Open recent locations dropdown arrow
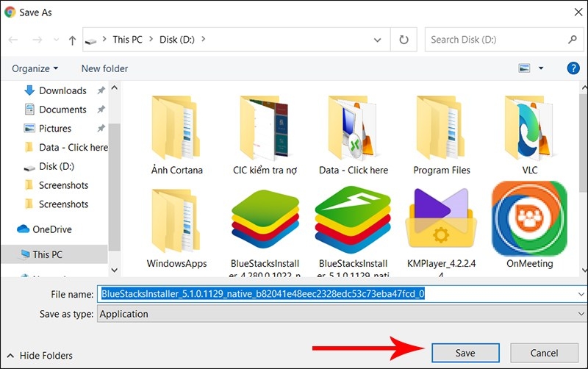The width and height of the screenshot is (588, 369). (57, 40)
